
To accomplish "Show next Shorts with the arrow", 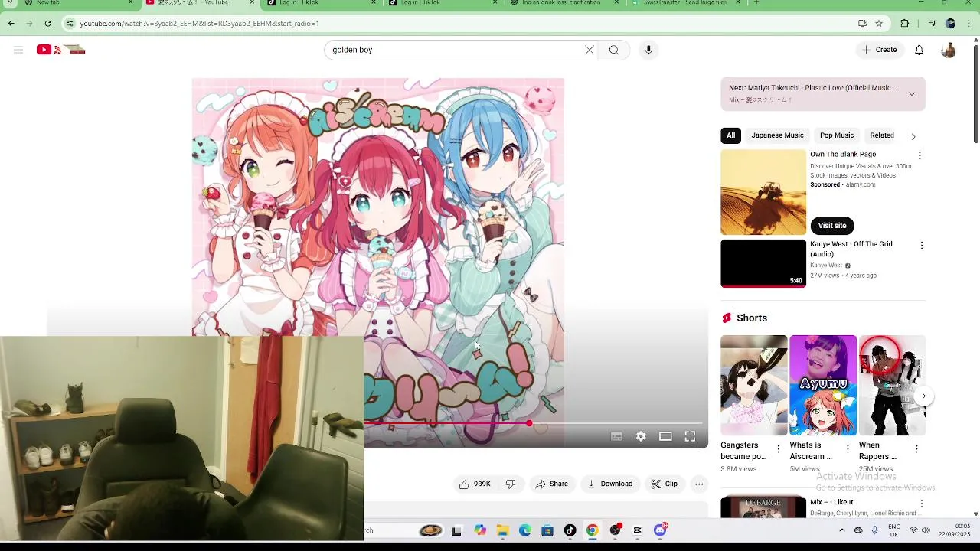I will [923, 396].
